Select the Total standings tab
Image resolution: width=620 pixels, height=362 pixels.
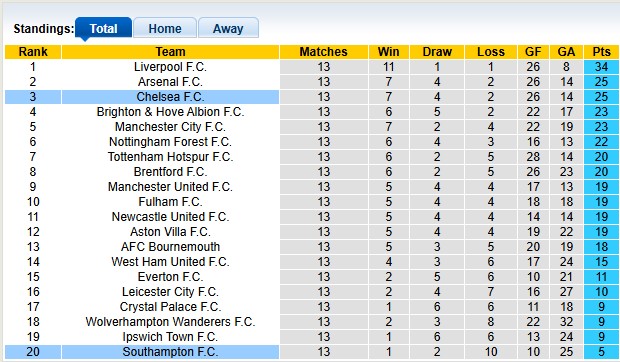[103, 28]
